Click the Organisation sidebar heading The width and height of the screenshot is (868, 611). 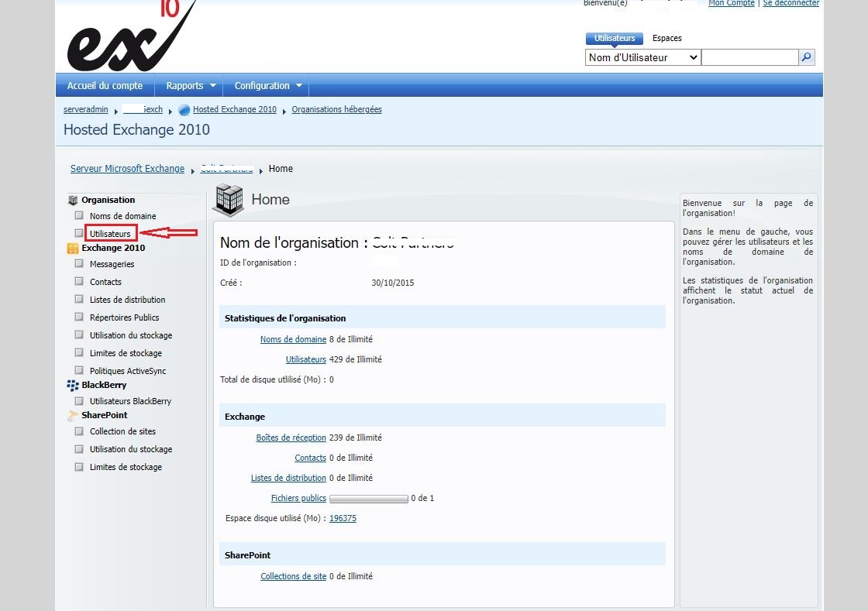tap(108, 200)
